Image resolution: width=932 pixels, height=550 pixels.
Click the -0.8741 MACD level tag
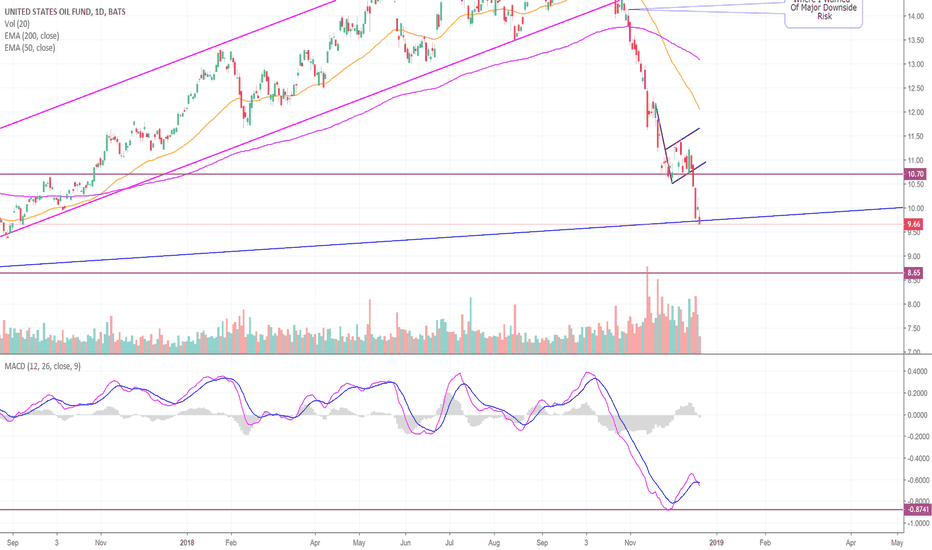[917, 510]
